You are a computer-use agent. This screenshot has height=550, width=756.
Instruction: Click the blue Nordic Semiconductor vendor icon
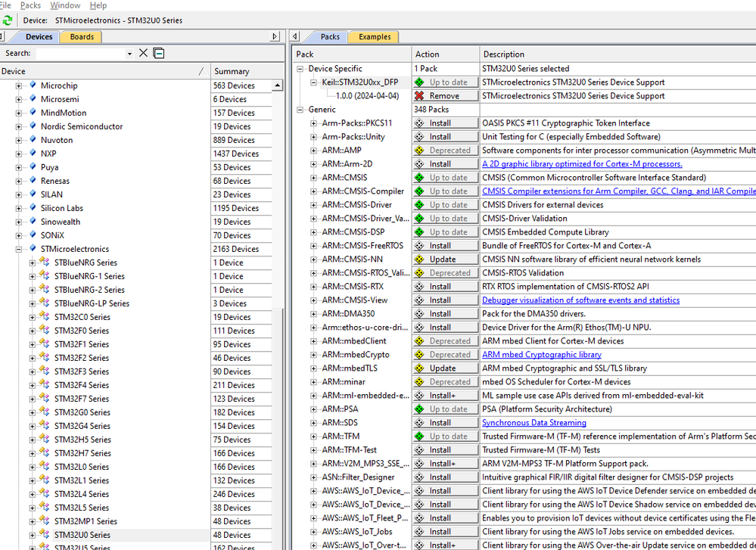33,126
